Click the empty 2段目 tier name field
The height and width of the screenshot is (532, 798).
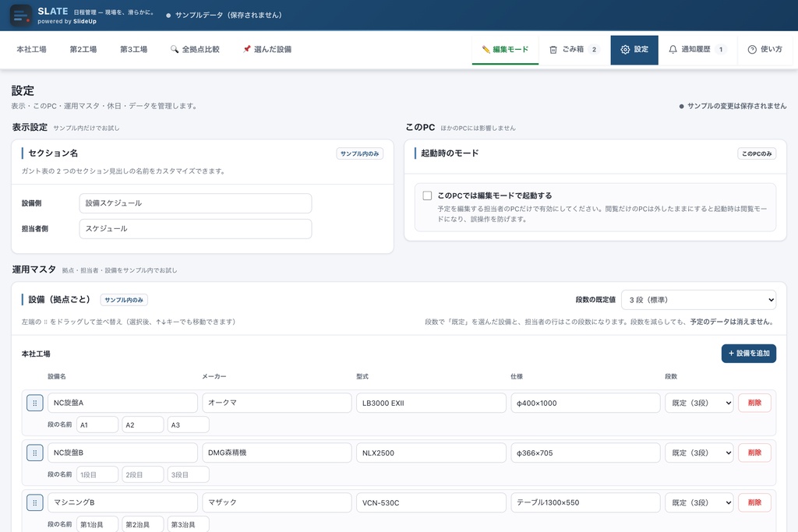pyautogui.click(x=143, y=474)
